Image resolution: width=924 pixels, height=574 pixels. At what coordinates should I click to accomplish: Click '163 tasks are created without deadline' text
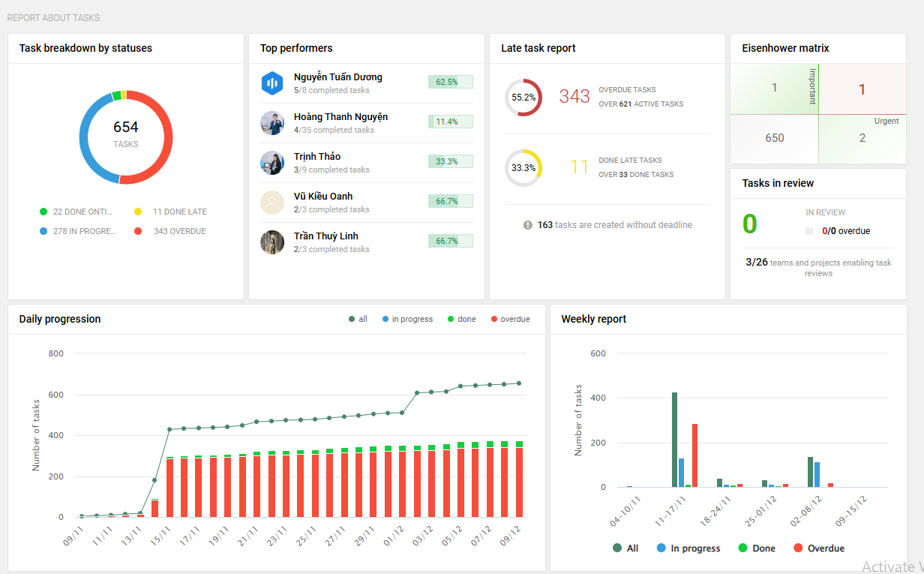click(x=615, y=225)
